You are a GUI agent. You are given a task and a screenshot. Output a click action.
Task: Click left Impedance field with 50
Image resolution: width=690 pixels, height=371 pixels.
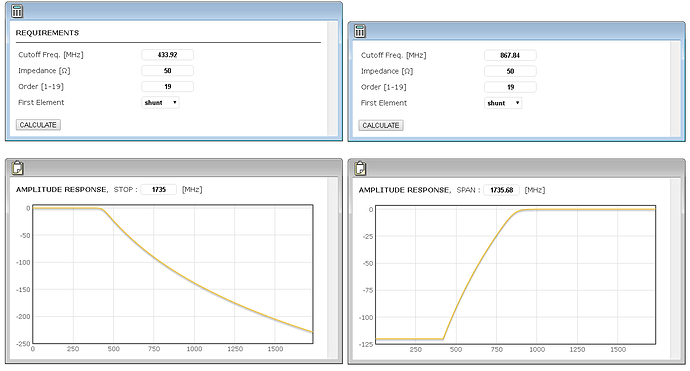click(167, 70)
